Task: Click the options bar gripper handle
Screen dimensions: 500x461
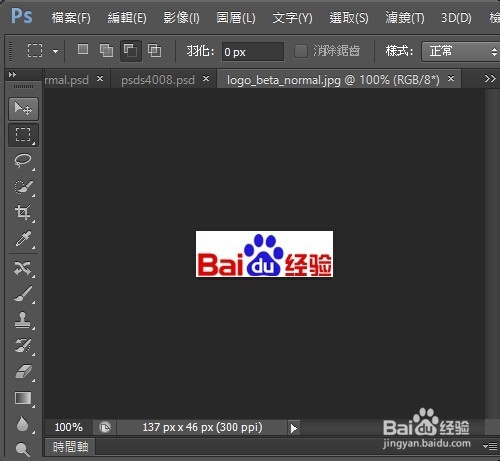Action: 10,51
